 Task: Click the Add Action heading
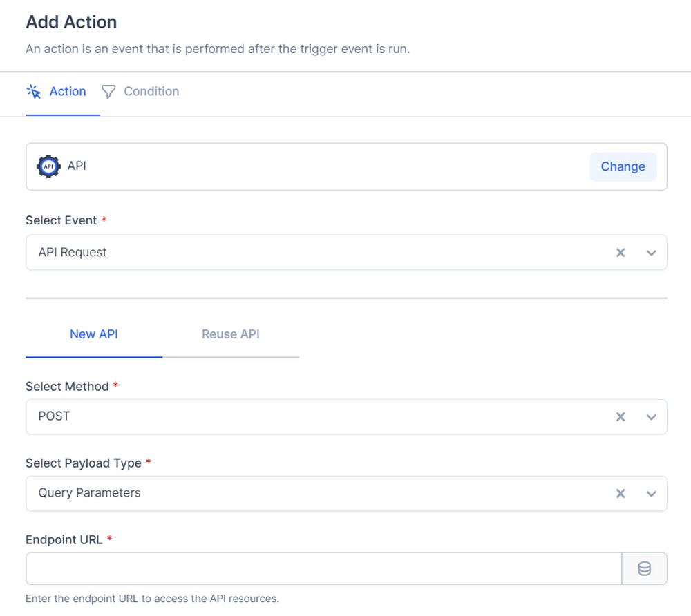pos(70,22)
